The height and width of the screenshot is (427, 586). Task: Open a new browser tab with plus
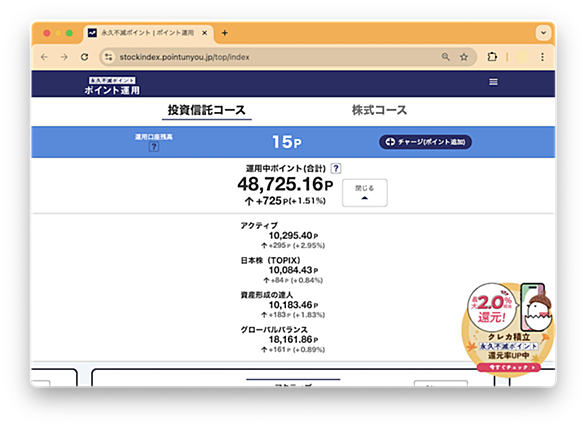tap(225, 33)
